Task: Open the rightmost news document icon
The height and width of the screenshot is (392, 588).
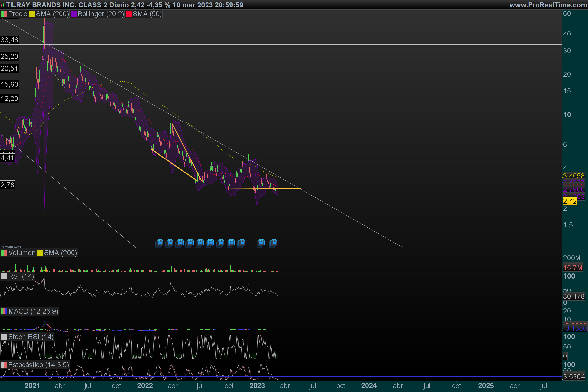Action: pos(274,243)
